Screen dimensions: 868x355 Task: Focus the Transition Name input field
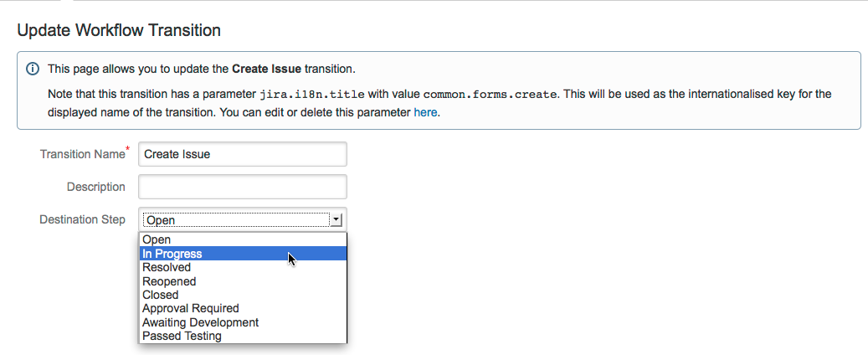[x=242, y=154]
